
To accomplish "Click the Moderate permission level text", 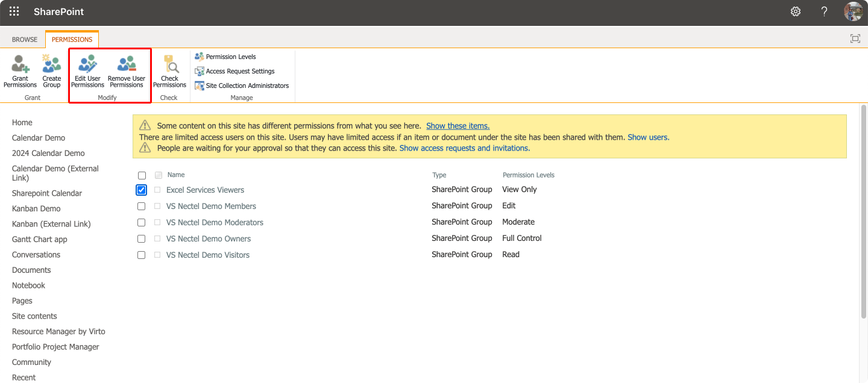I will [x=518, y=222].
